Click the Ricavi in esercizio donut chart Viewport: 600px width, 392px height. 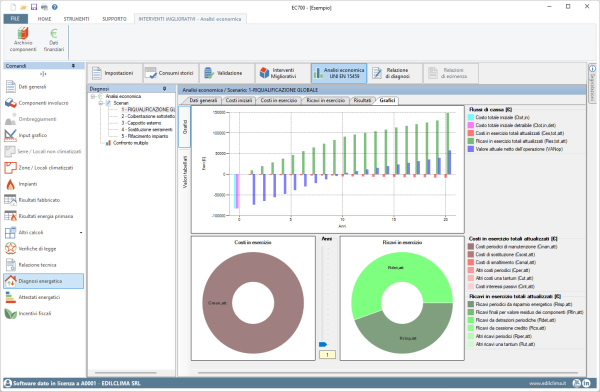(x=402, y=302)
